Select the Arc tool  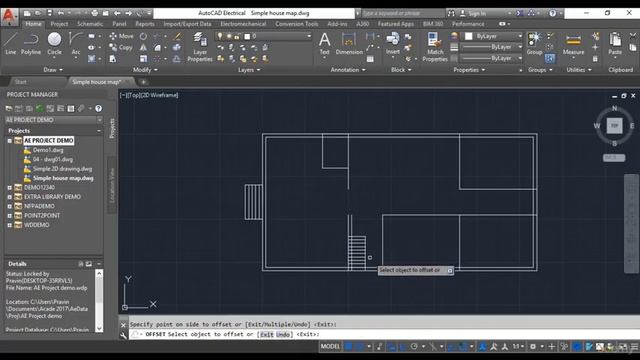[76, 44]
